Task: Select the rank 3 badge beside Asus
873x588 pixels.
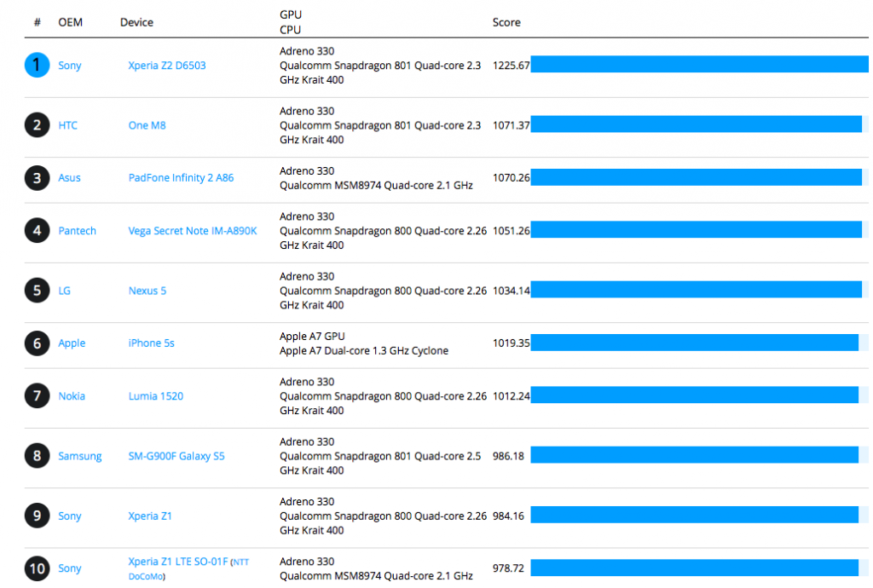Action: [x=37, y=178]
